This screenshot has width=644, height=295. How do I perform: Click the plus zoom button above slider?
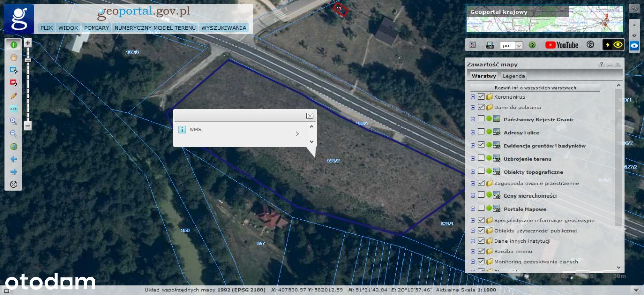click(x=28, y=43)
